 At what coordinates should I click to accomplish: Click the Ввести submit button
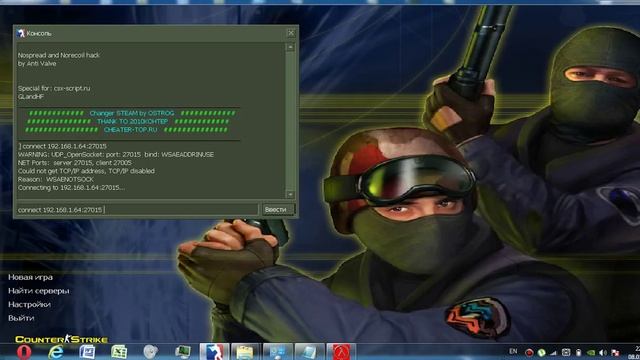pyautogui.click(x=278, y=210)
